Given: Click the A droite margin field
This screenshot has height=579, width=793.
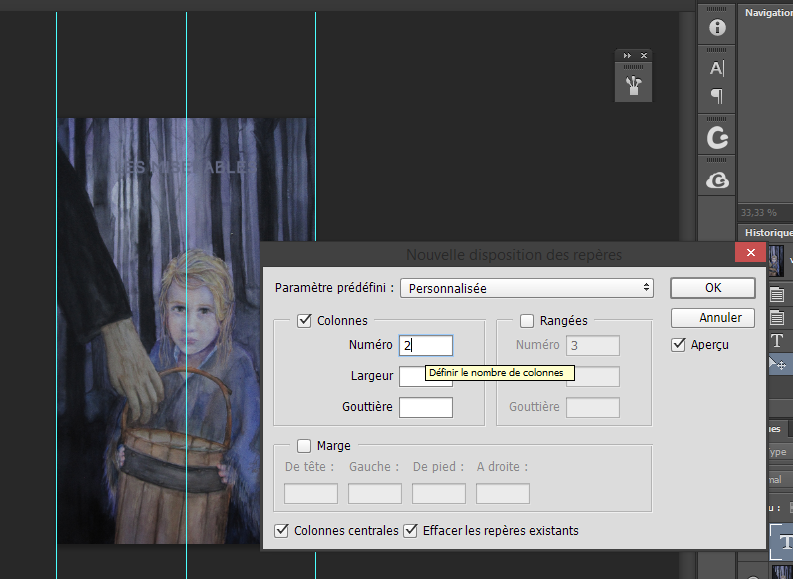Looking at the screenshot, I should [503, 494].
